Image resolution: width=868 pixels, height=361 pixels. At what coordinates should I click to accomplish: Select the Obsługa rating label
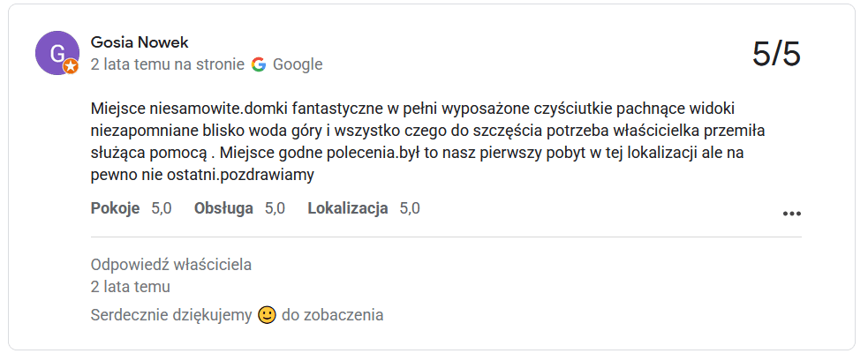point(223,208)
